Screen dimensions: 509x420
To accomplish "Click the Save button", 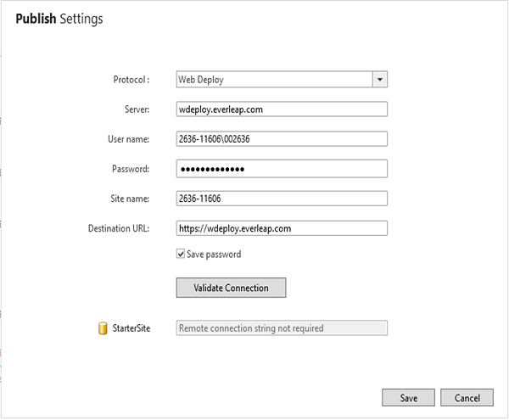I will (408, 397).
